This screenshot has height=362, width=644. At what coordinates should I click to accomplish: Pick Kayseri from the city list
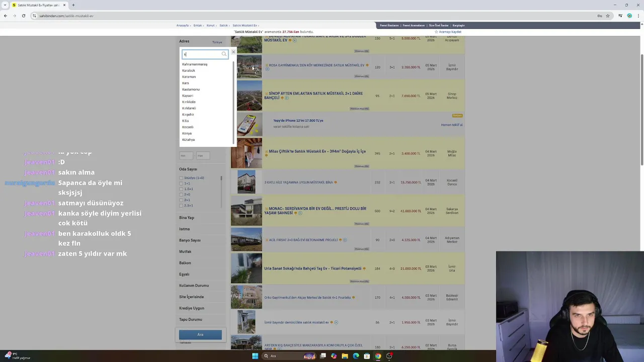(x=188, y=96)
